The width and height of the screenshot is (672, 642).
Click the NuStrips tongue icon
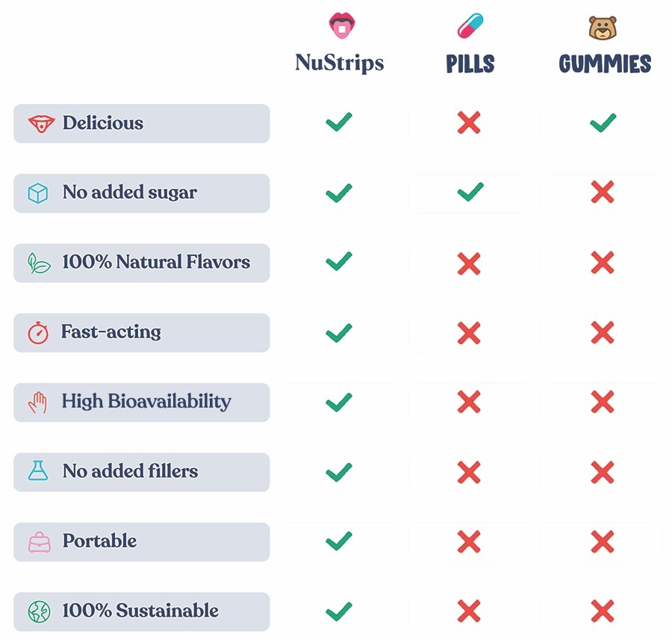pyautogui.click(x=341, y=25)
